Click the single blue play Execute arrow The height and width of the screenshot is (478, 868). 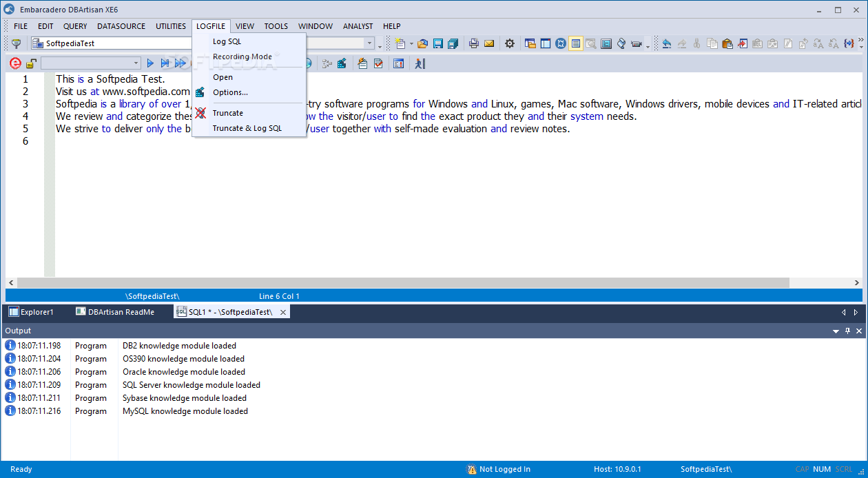pyautogui.click(x=150, y=63)
